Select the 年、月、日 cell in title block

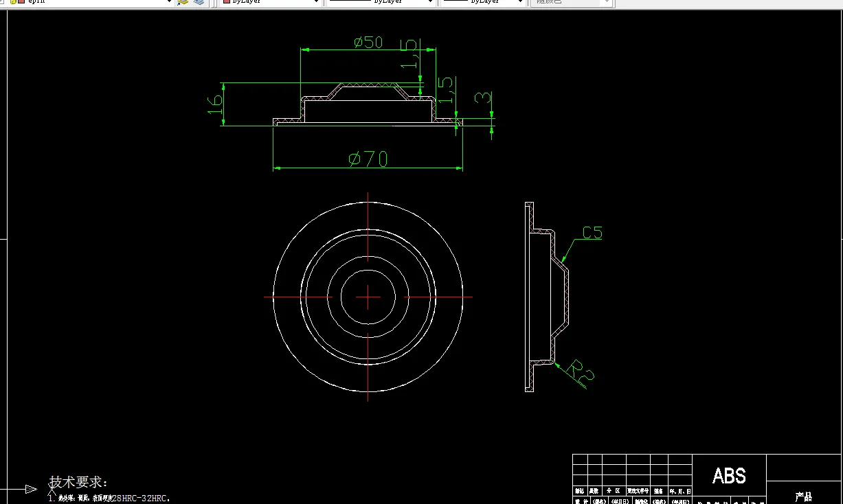(680, 491)
